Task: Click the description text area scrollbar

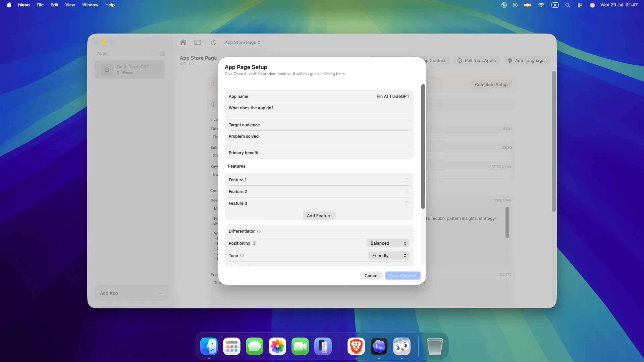Action: [x=507, y=223]
